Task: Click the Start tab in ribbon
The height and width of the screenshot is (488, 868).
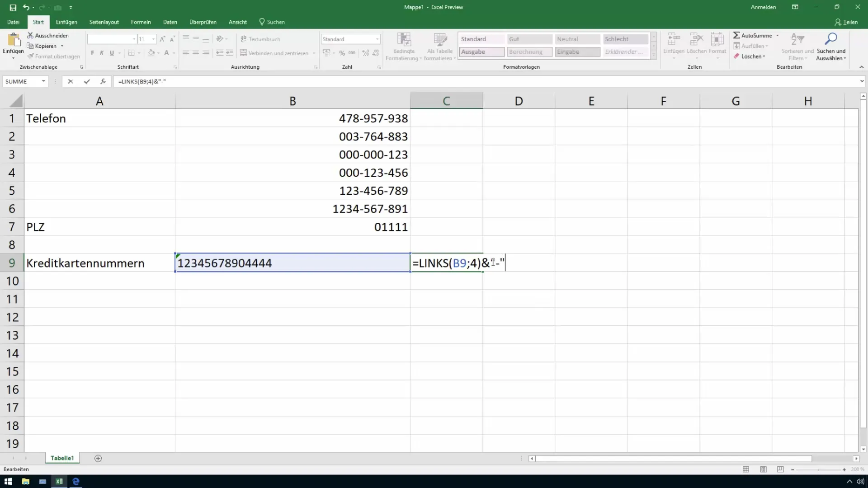Action: [38, 22]
